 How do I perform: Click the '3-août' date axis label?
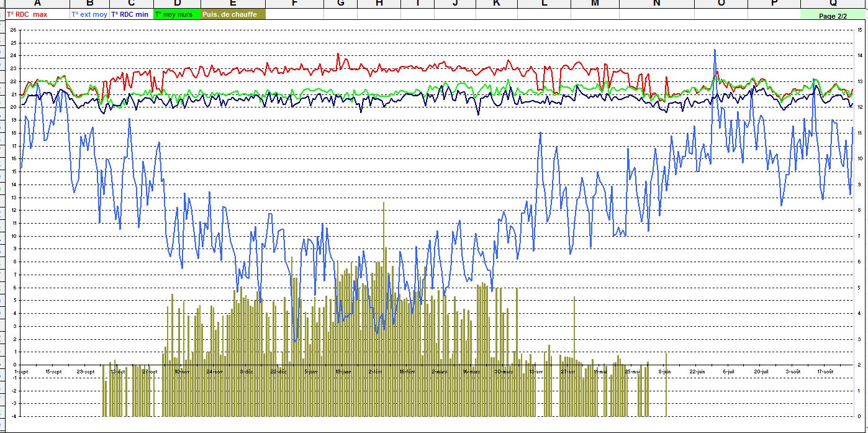click(x=793, y=371)
